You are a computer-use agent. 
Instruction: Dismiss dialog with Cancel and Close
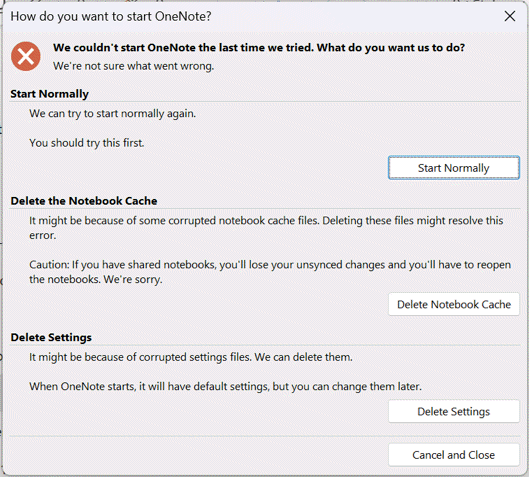pyautogui.click(x=454, y=455)
